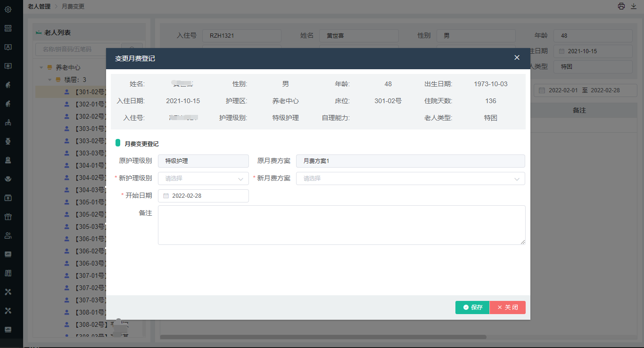Click the 原护理级别 field showing 特级护理
644x348 pixels.
pyautogui.click(x=203, y=161)
